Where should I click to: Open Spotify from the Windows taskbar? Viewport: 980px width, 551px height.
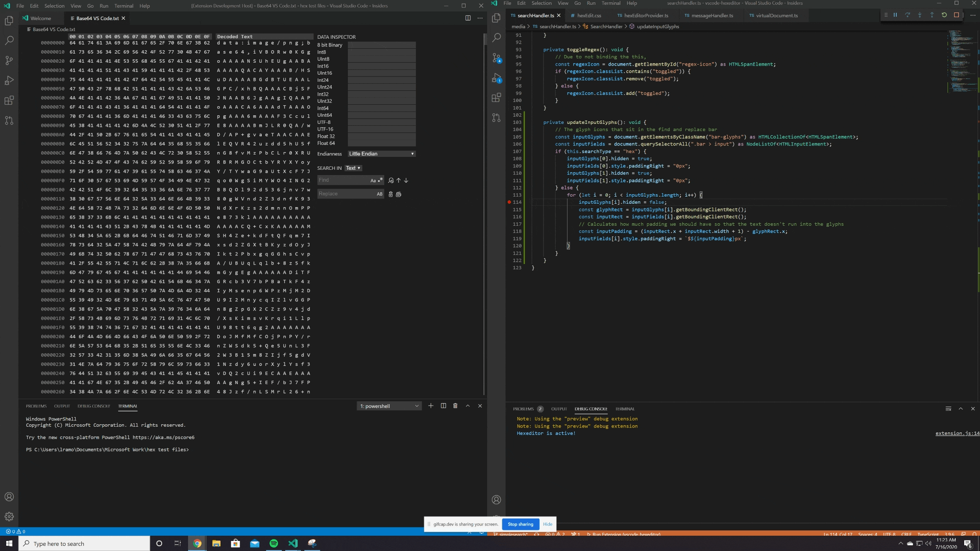click(x=274, y=543)
